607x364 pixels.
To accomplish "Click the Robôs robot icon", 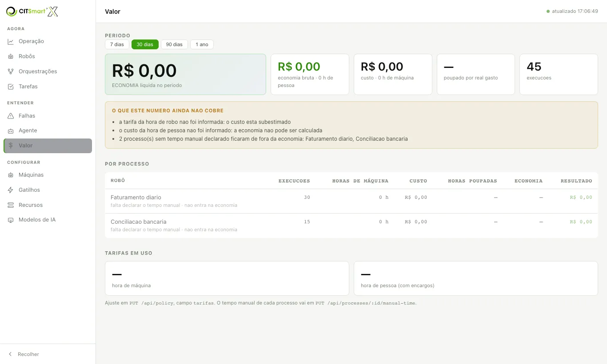I will click(11, 56).
